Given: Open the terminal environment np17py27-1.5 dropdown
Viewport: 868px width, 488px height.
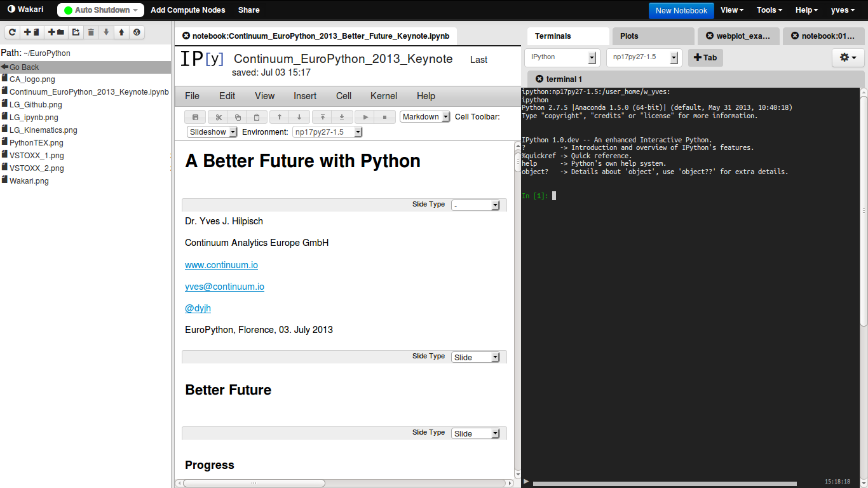Looking at the screenshot, I should [644, 58].
